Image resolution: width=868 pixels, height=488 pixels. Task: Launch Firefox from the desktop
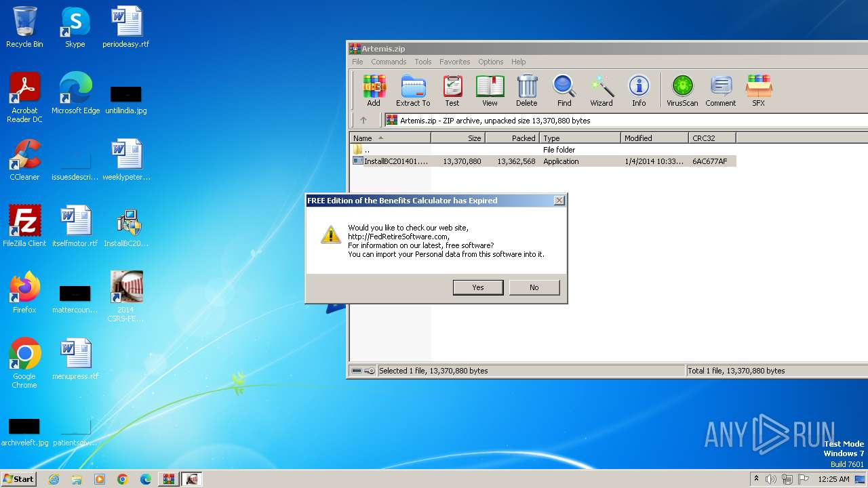pos(24,293)
